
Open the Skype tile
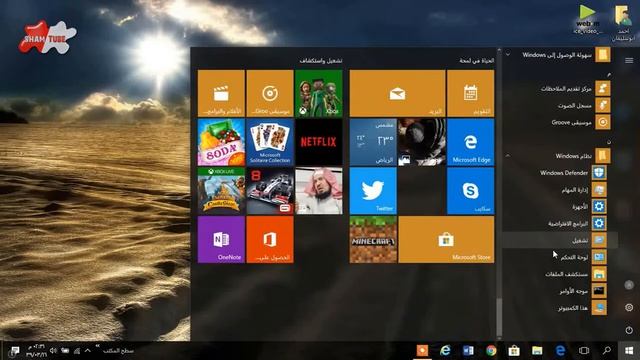[x=471, y=191]
